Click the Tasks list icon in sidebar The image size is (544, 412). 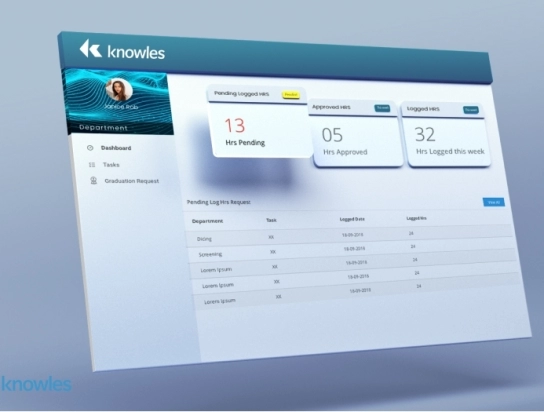coord(92,165)
